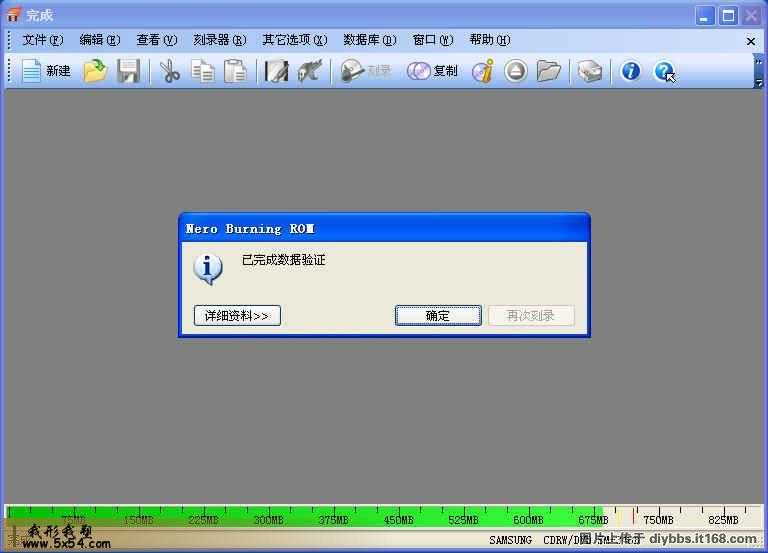Viewport: 768px width, 553px height.
Task: Click the Nero app icon in title bar
Action: (x=13, y=15)
